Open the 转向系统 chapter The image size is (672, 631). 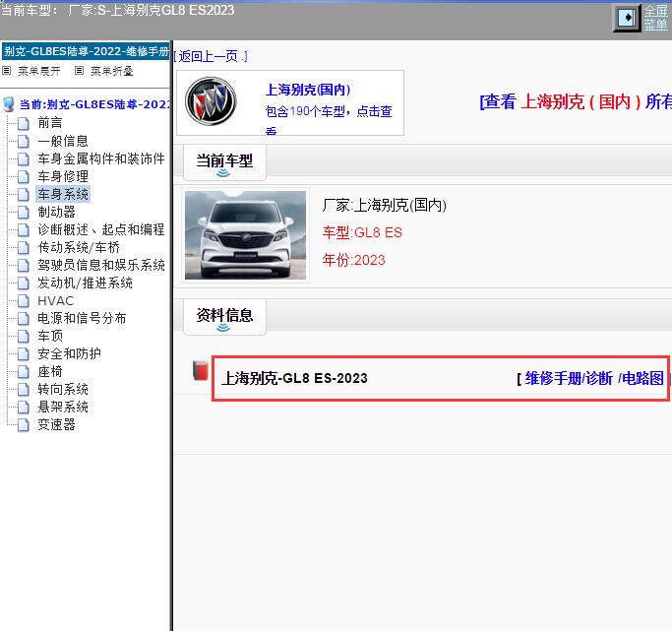click(63, 390)
